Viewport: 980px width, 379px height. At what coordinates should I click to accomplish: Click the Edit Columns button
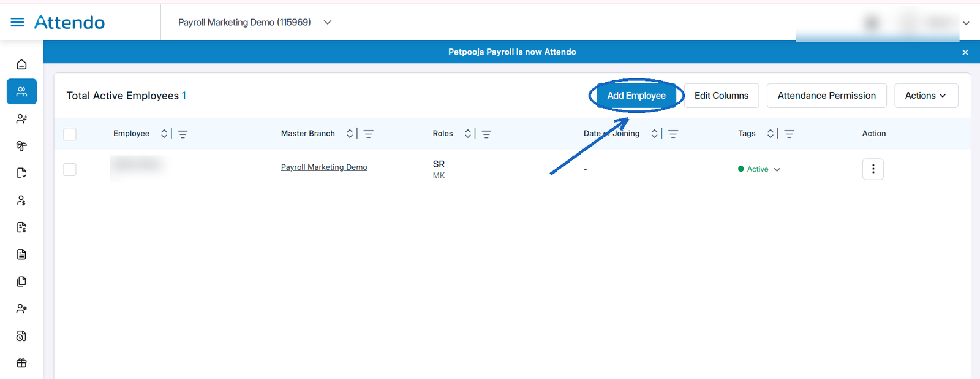pyautogui.click(x=722, y=96)
